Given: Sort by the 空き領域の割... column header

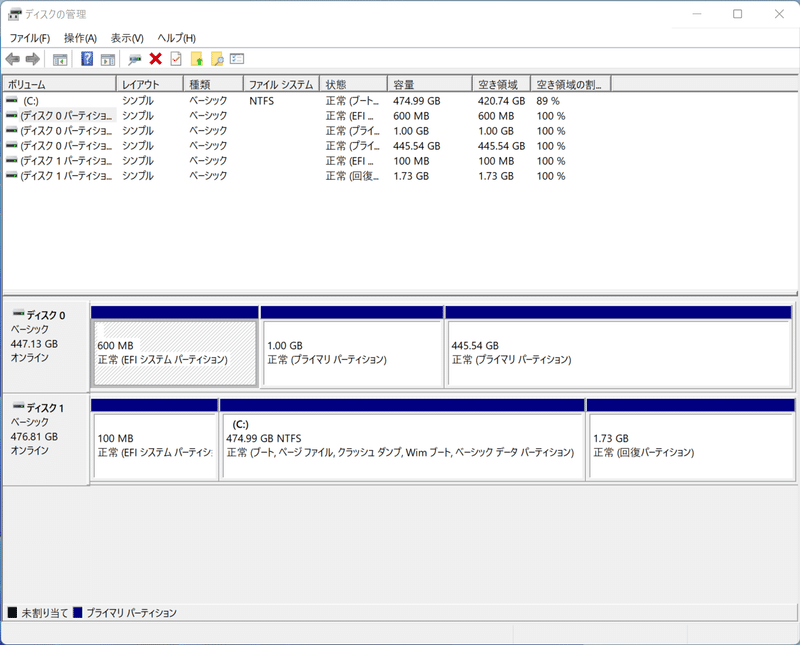Looking at the screenshot, I should click(571, 84).
